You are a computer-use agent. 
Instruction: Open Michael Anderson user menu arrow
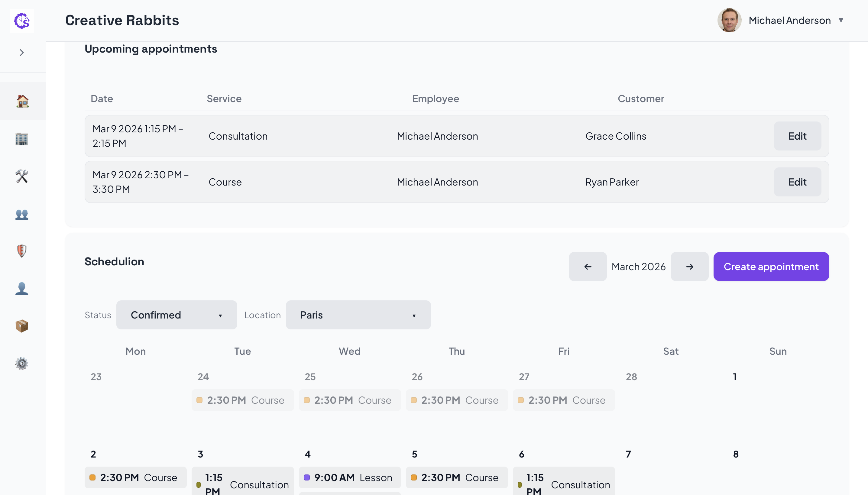[x=841, y=20]
